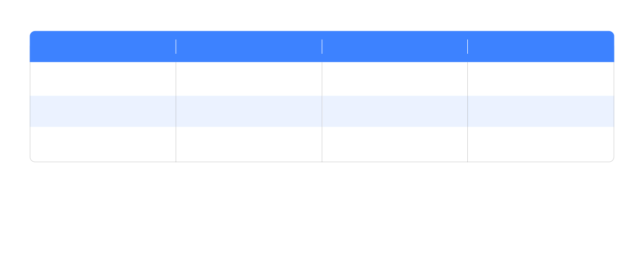644x255 pixels.
Task: Click header divider between first and second columns
Action: (x=176, y=46)
